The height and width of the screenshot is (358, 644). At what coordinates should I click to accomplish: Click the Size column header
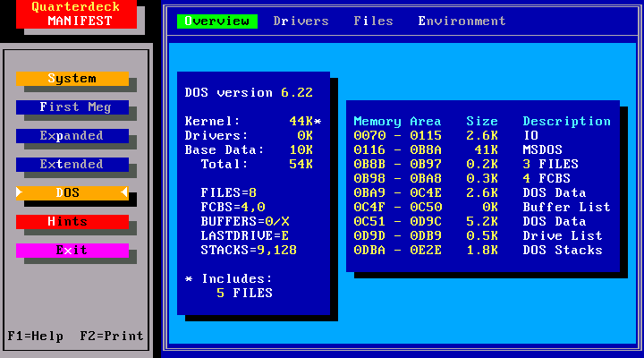482,121
